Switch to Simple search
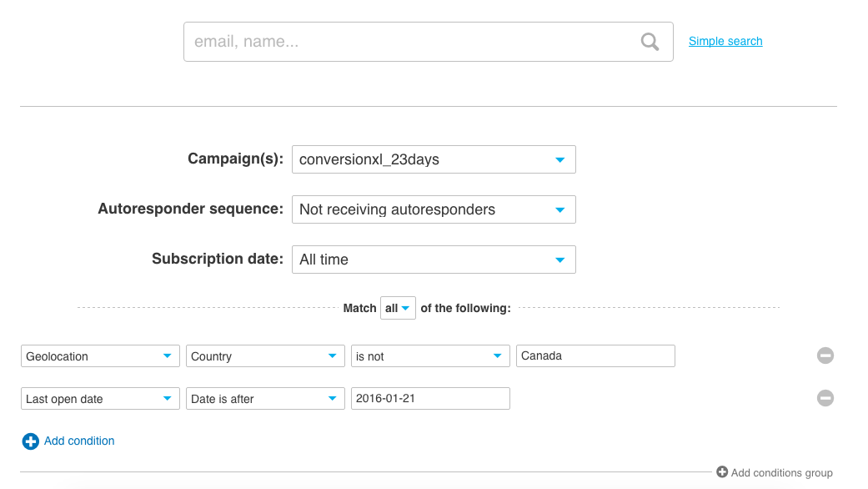868x489 pixels. 725,41
